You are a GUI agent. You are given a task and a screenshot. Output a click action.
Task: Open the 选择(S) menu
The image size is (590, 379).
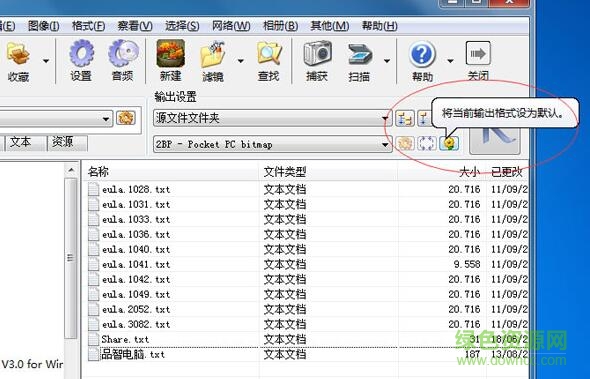[182, 26]
